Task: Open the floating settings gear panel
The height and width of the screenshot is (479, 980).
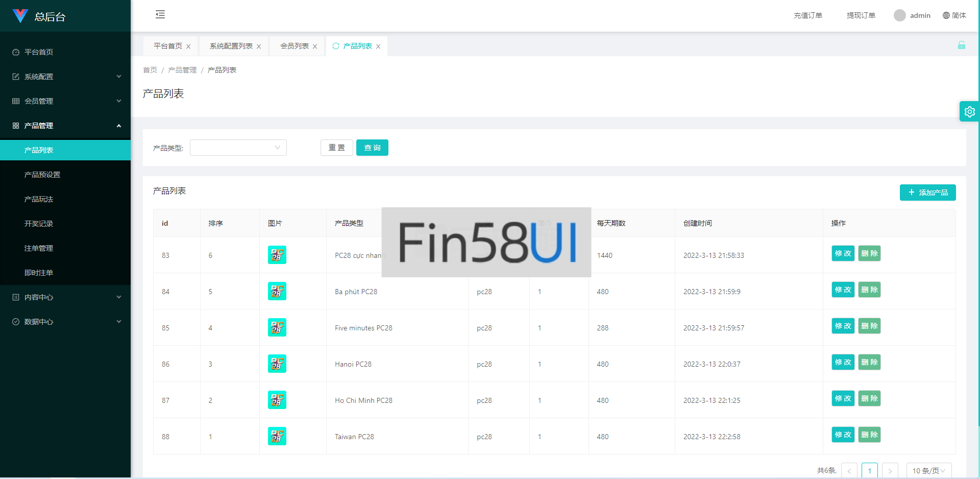Action: [969, 111]
